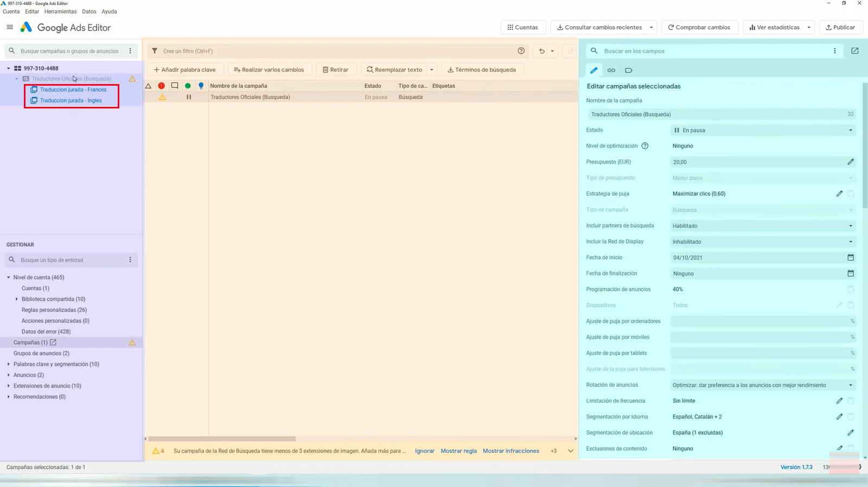Click the Cuentas button
The image size is (868, 487).
[522, 27]
